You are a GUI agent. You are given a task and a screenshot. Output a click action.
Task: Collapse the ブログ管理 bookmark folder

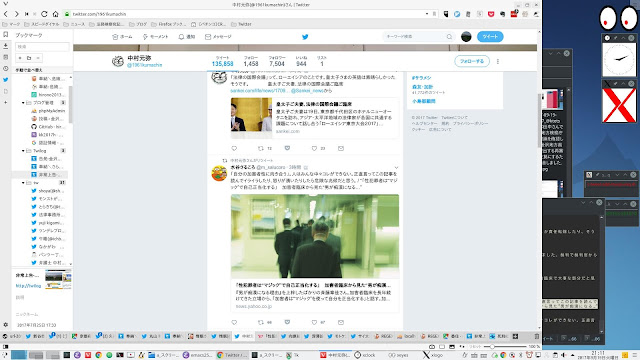click(23, 103)
